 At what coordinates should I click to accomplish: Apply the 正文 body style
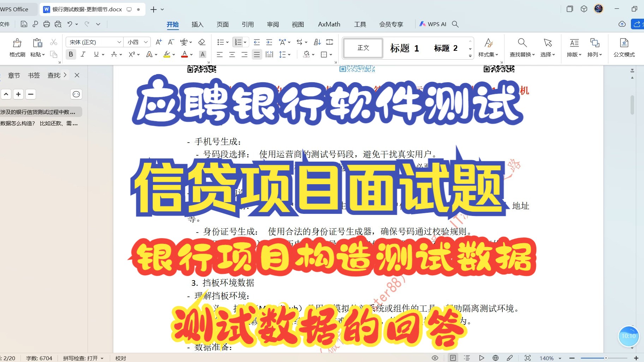coord(363,48)
